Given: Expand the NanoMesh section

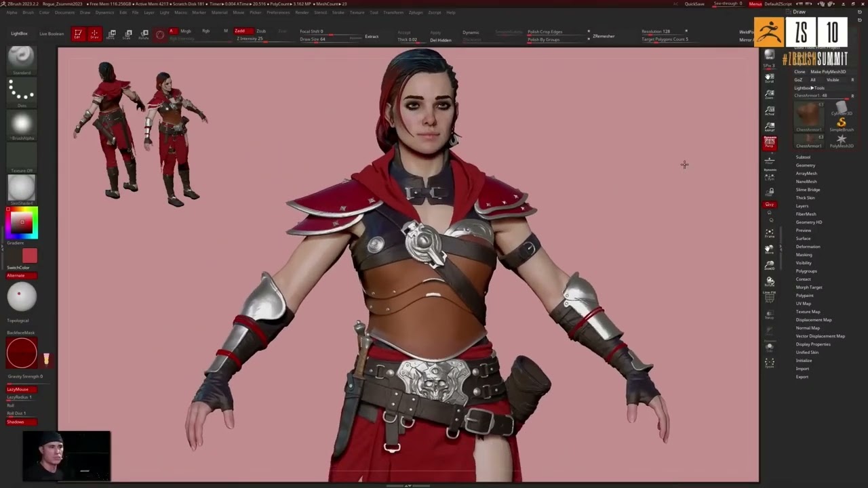Looking at the screenshot, I should pos(806,182).
